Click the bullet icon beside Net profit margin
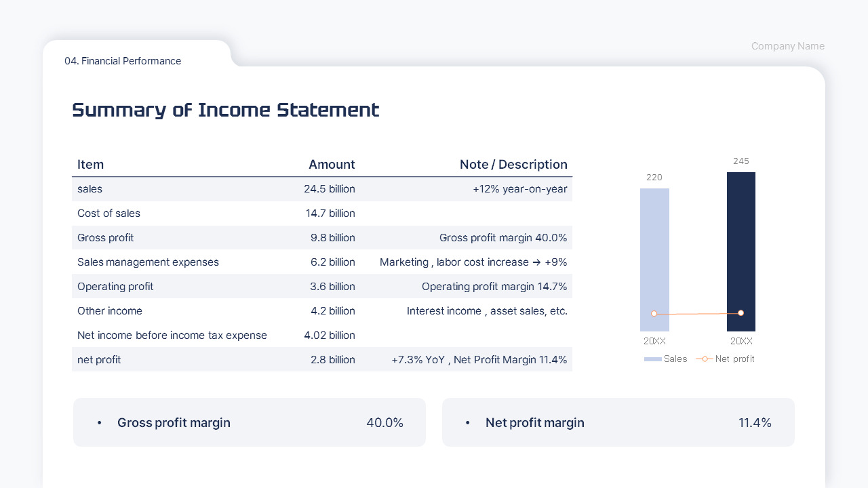Screen dimensions: 868x488 (467, 422)
